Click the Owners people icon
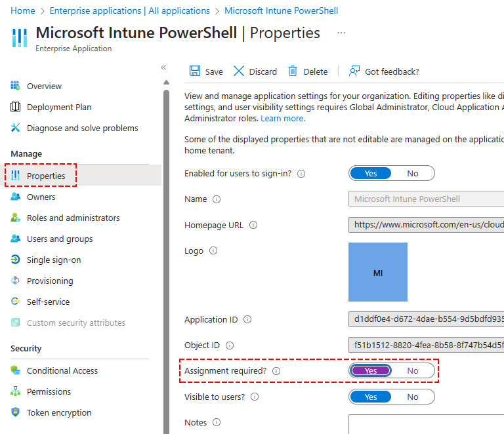This screenshot has width=504, height=434. [15, 197]
